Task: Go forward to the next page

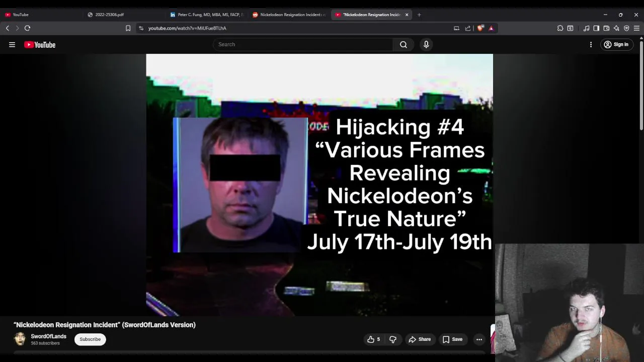Action: pos(17,28)
